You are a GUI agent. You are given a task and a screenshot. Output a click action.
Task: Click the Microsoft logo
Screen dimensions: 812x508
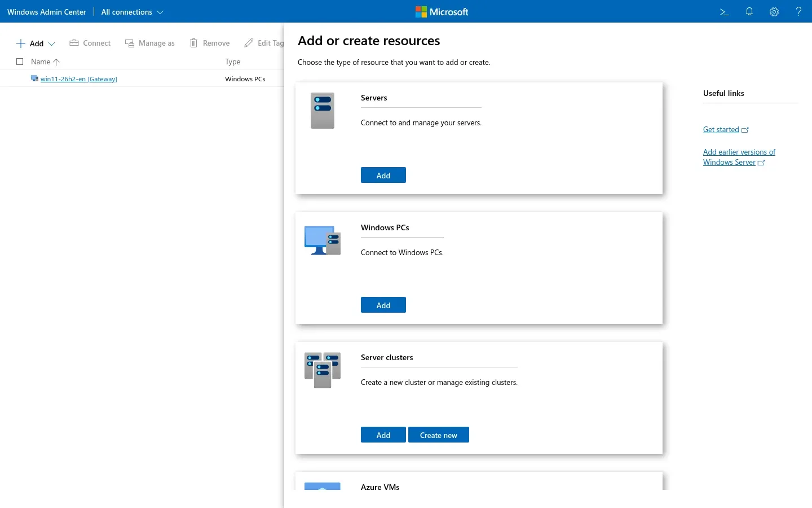[x=442, y=12]
